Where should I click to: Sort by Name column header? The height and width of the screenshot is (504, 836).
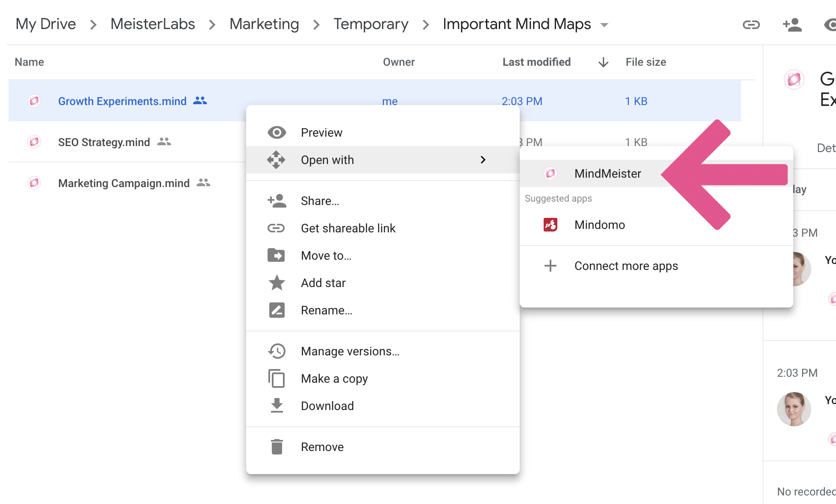tap(29, 62)
